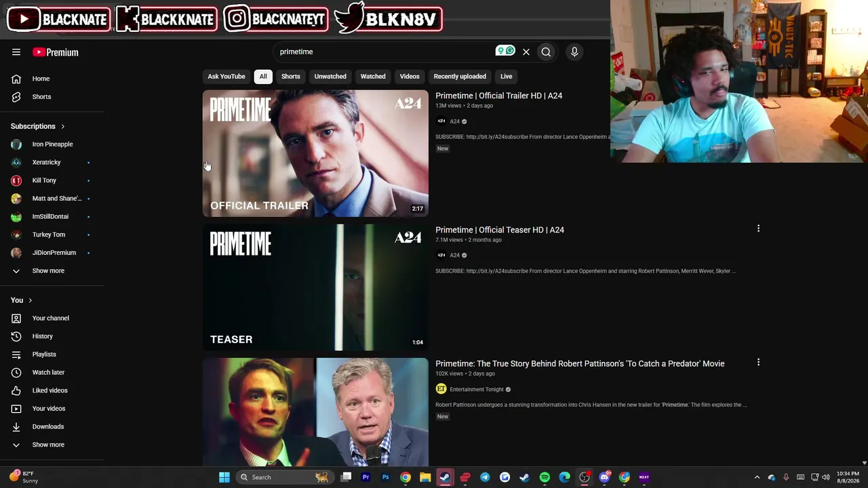The height and width of the screenshot is (488, 868).
Task: Launch Photoshop from the taskbar
Action: pos(385,477)
